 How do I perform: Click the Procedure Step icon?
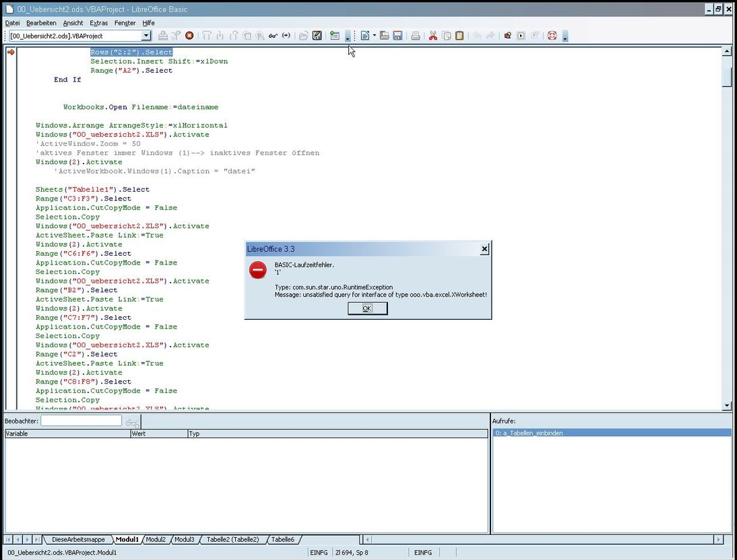click(207, 36)
